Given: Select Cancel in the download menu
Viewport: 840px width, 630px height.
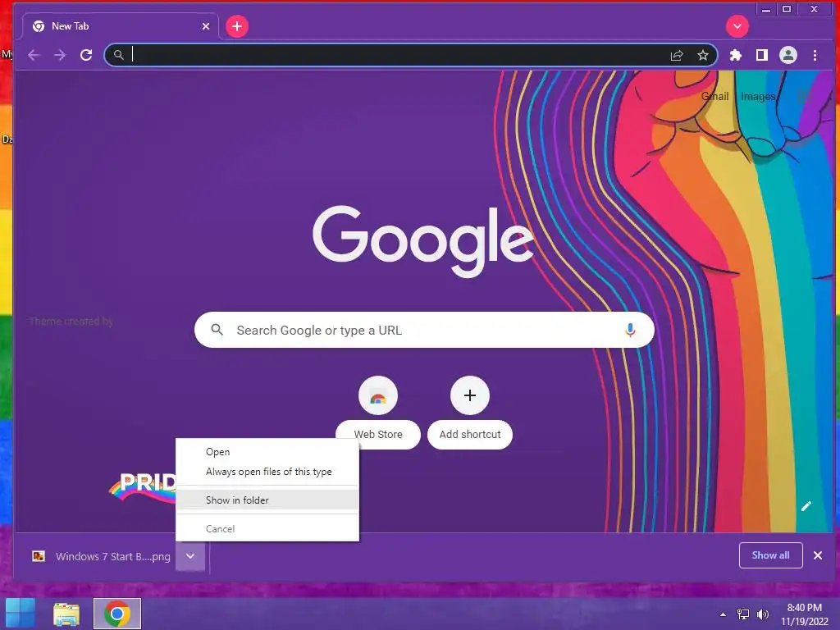Looking at the screenshot, I should click(267, 529).
